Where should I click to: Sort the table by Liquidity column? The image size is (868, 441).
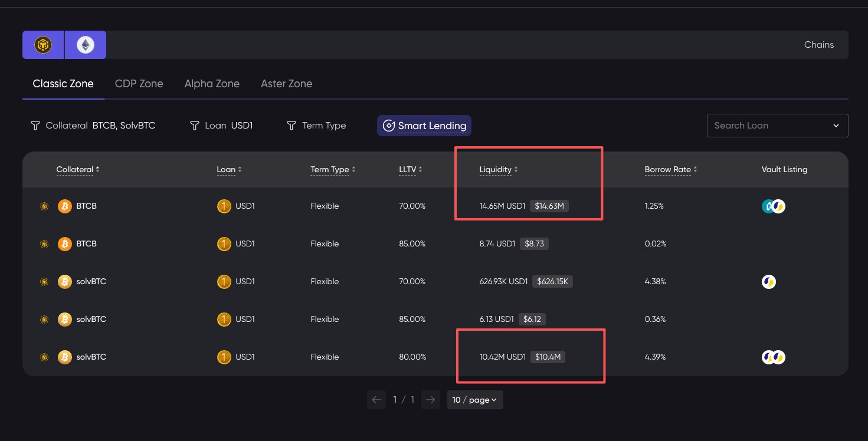click(x=499, y=170)
